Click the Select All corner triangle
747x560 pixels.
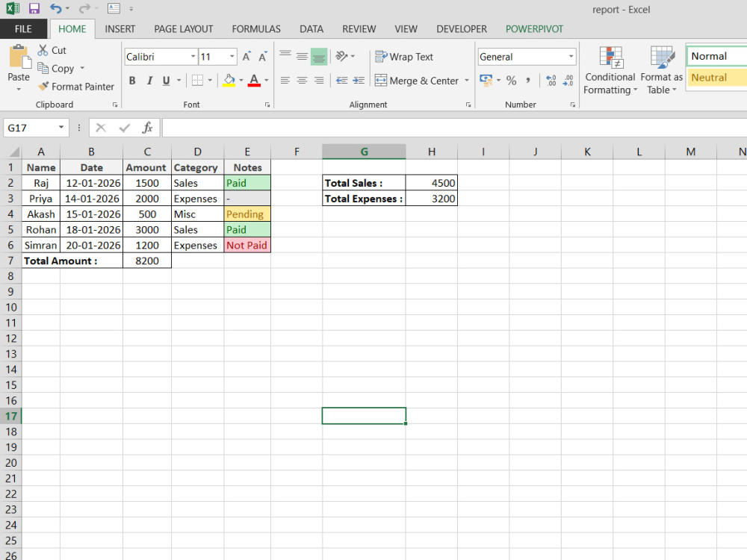point(13,152)
